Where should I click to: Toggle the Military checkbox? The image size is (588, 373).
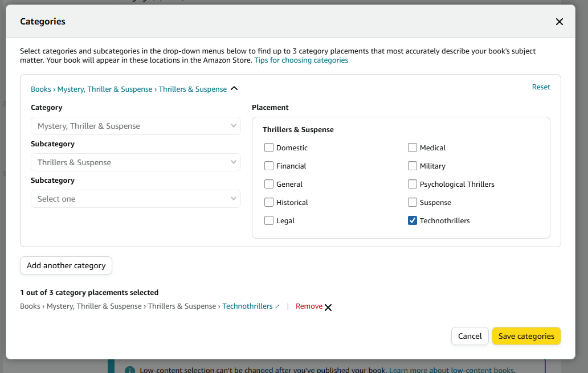(413, 166)
